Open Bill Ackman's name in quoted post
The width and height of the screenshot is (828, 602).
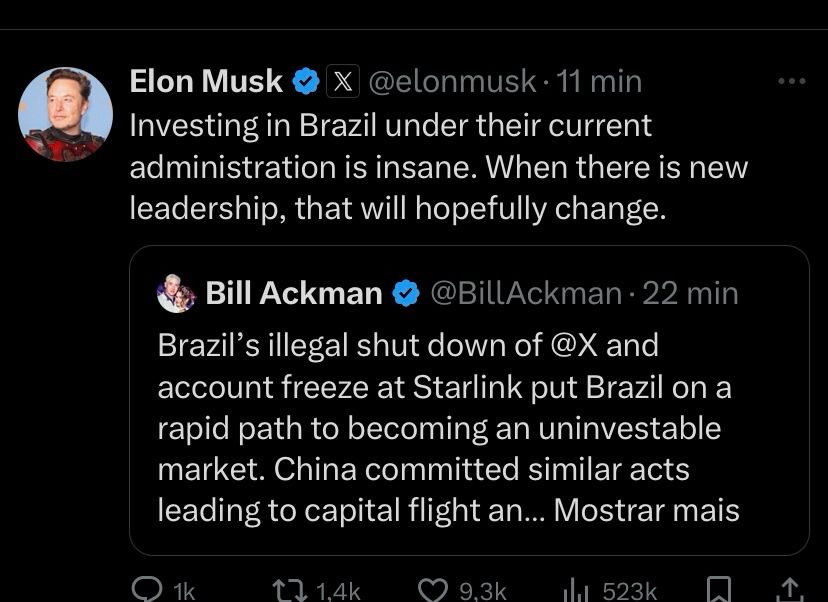tap(294, 293)
